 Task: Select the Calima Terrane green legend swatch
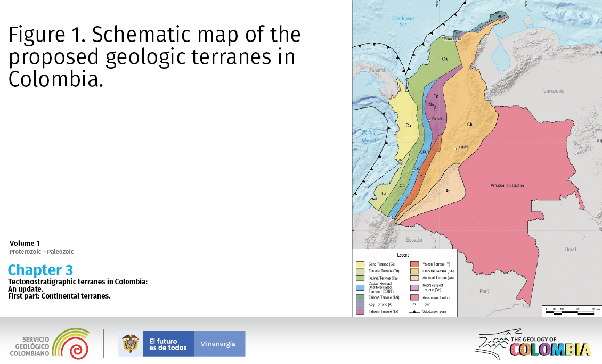click(x=360, y=278)
